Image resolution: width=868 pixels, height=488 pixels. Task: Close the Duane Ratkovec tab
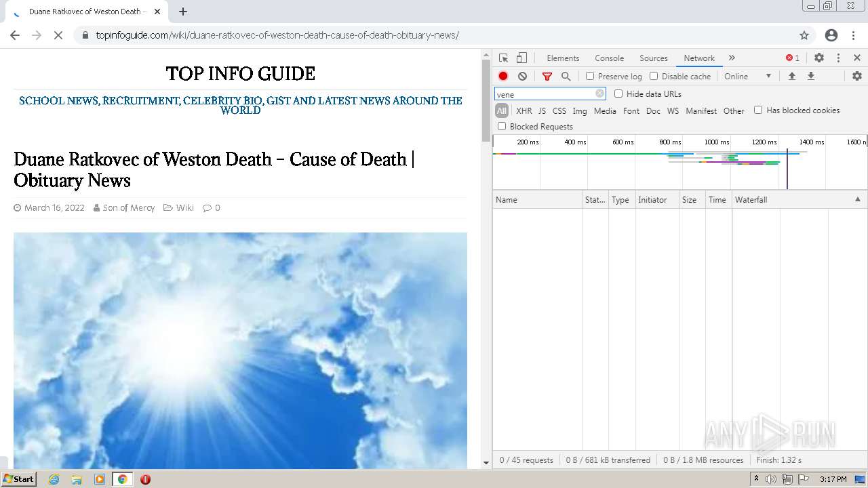[157, 12]
